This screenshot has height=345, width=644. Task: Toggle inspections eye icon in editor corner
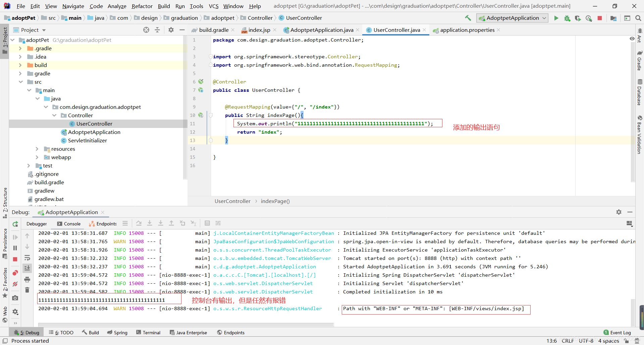click(x=632, y=39)
